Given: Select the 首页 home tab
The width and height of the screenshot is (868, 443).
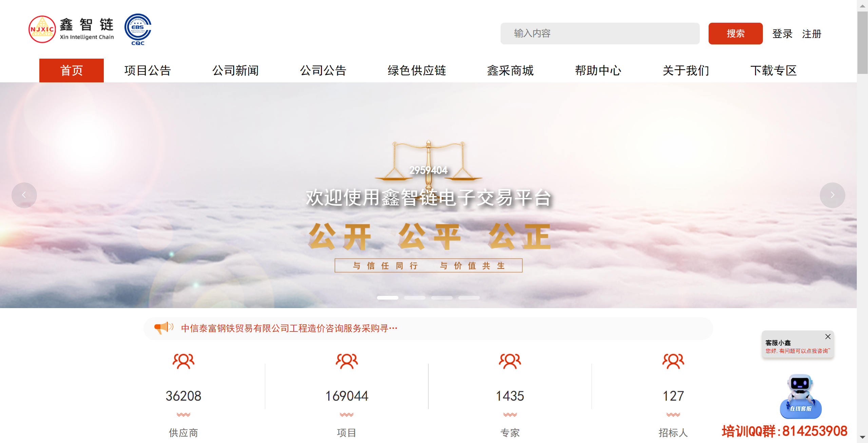Looking at the screenshot, I should point(72,71).
